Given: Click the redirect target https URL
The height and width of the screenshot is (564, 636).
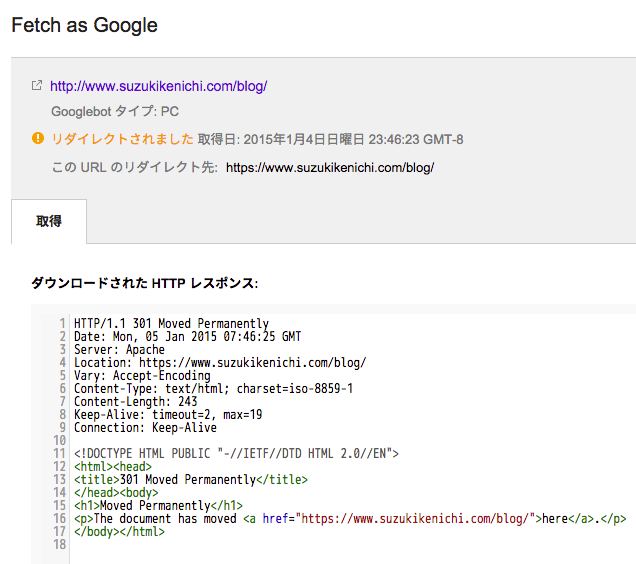Looking at the screenshot, I should (x=330, y=168).
